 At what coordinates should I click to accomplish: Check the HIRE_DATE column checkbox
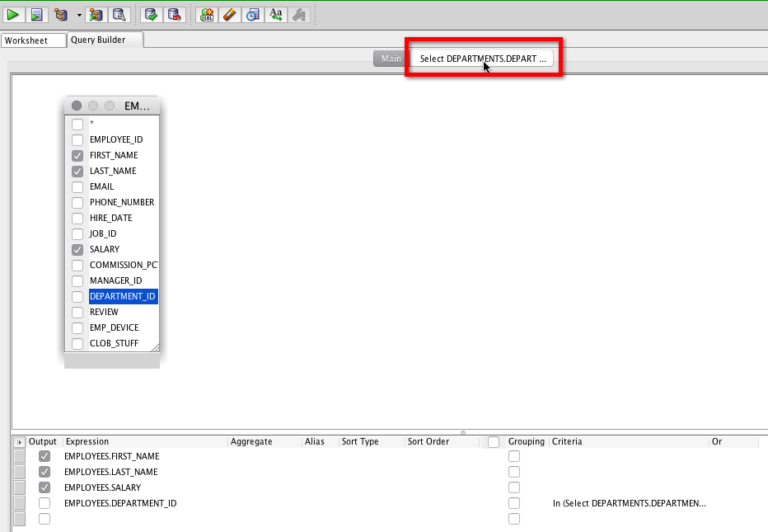click(77, 218)
